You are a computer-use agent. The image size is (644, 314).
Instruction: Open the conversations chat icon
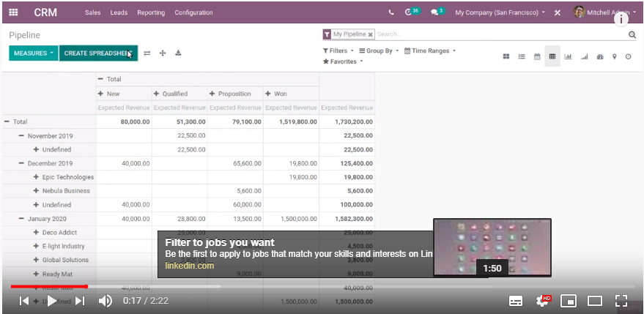[436, 12]
